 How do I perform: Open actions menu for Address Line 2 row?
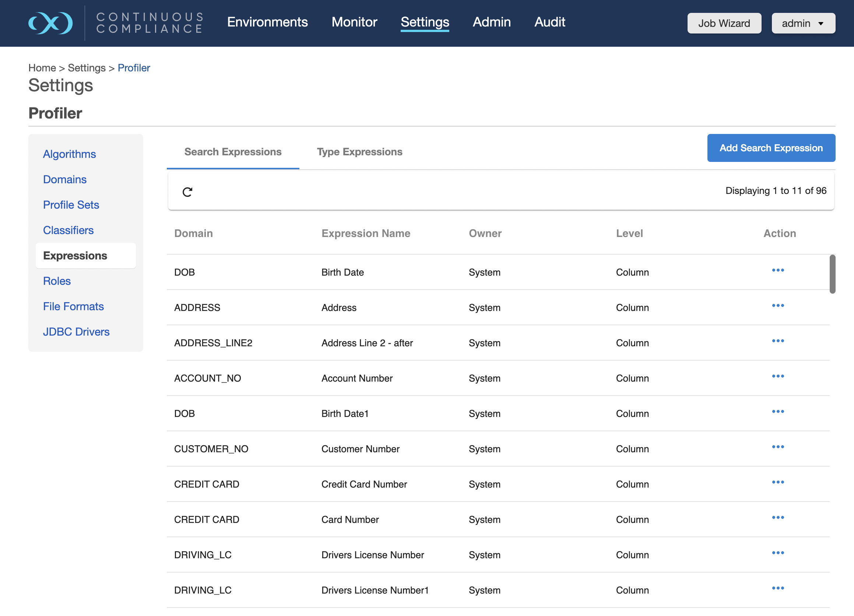(777, 341)
